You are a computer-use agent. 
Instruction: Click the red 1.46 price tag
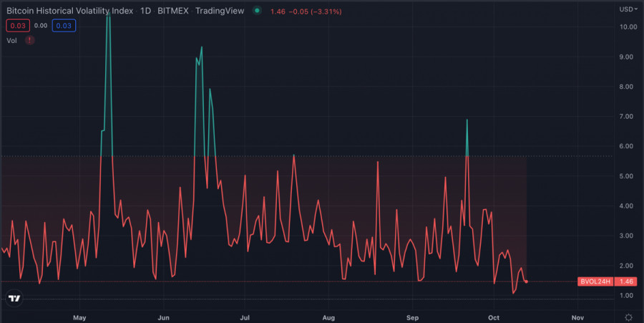[627, 282]
